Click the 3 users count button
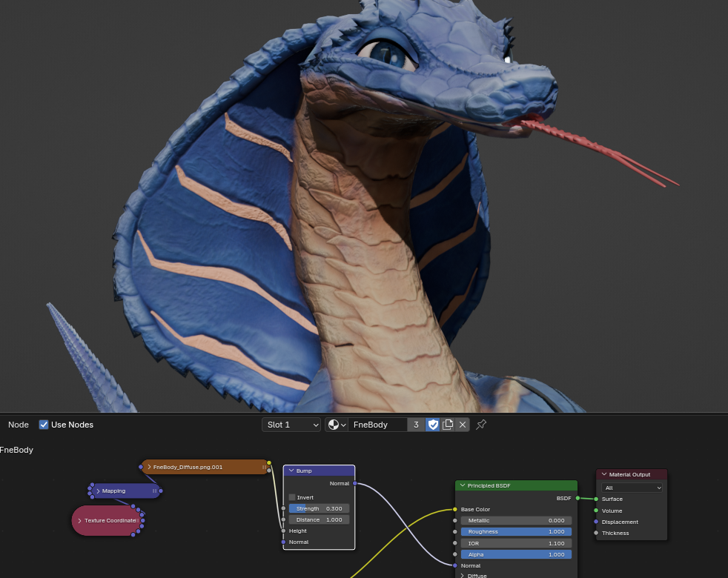 [416, 425]
